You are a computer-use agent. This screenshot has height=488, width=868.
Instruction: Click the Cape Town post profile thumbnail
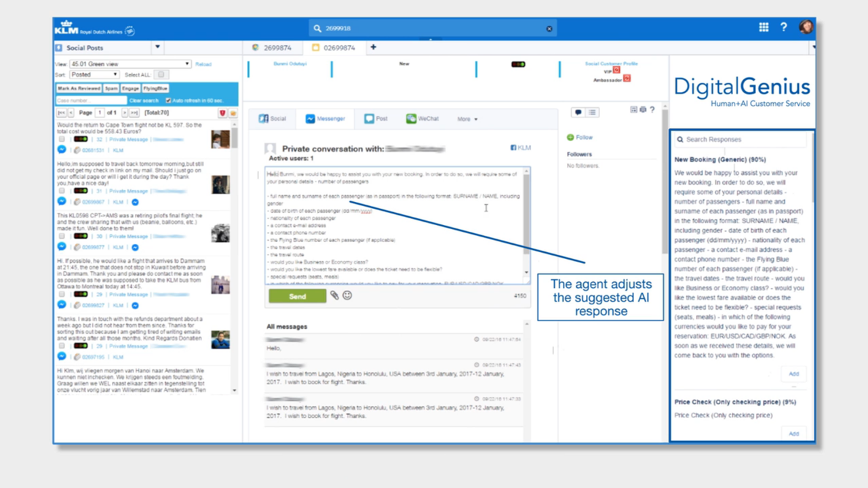220,139
